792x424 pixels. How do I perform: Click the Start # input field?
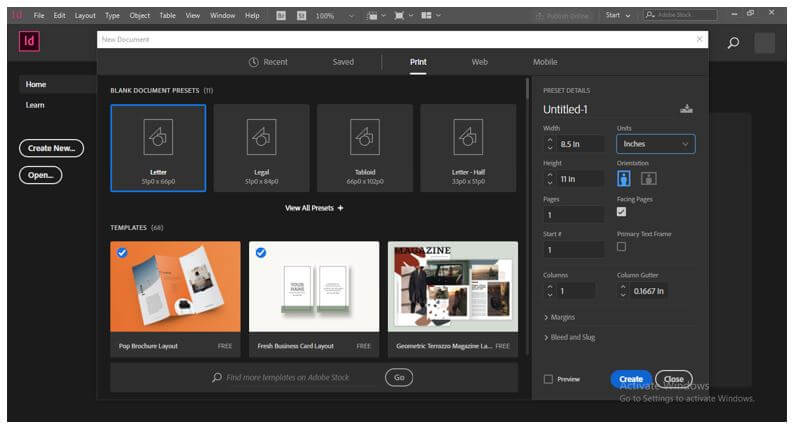point(573,250)
